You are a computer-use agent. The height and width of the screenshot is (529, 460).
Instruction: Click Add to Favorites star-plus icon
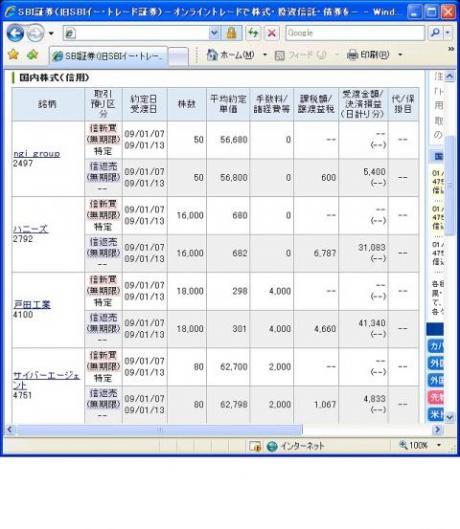point(32,55)
